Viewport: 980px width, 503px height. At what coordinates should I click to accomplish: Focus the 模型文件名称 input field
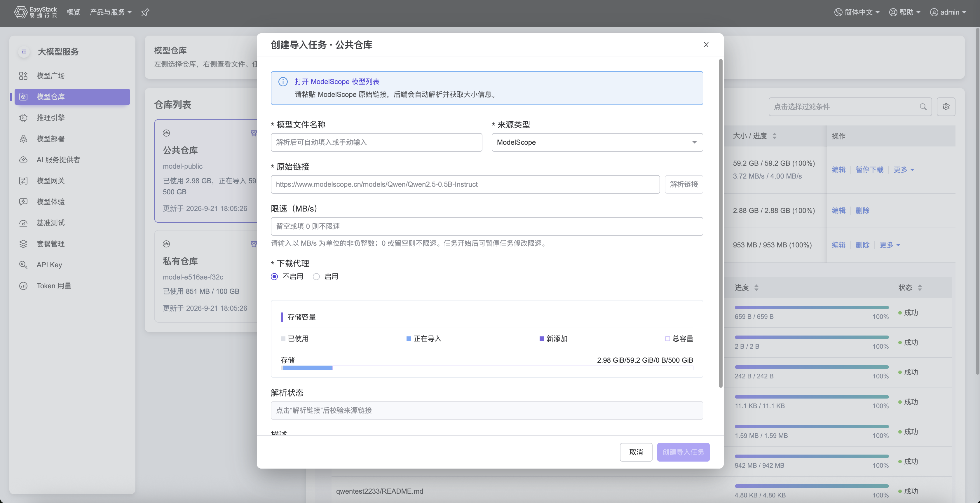(x=376, y=142)
